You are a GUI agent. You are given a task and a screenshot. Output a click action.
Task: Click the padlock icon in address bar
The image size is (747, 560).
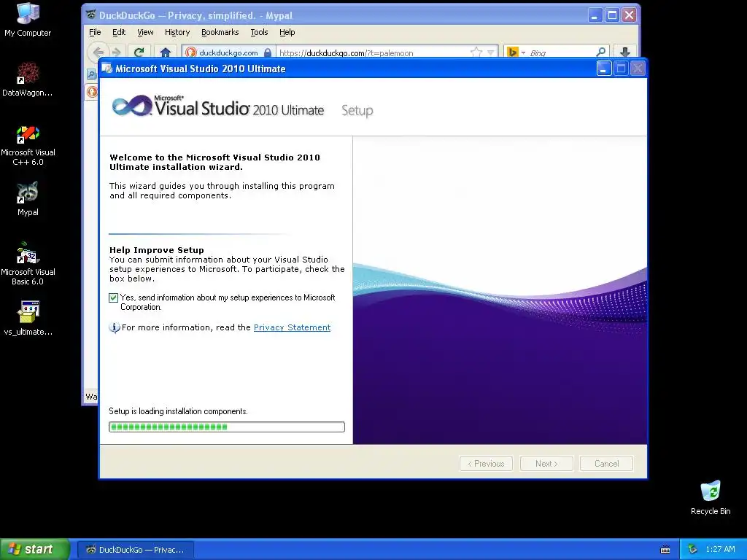[x=268, y=52]
